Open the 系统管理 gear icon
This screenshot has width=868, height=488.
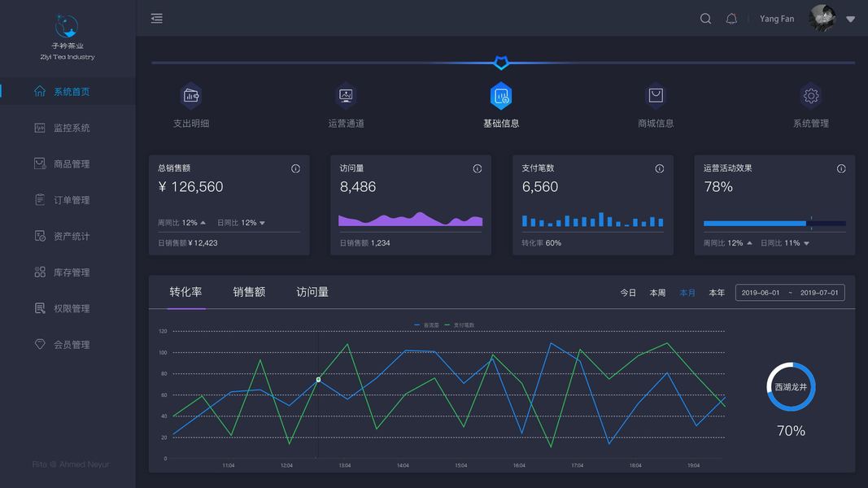click(x=811, y=96)
